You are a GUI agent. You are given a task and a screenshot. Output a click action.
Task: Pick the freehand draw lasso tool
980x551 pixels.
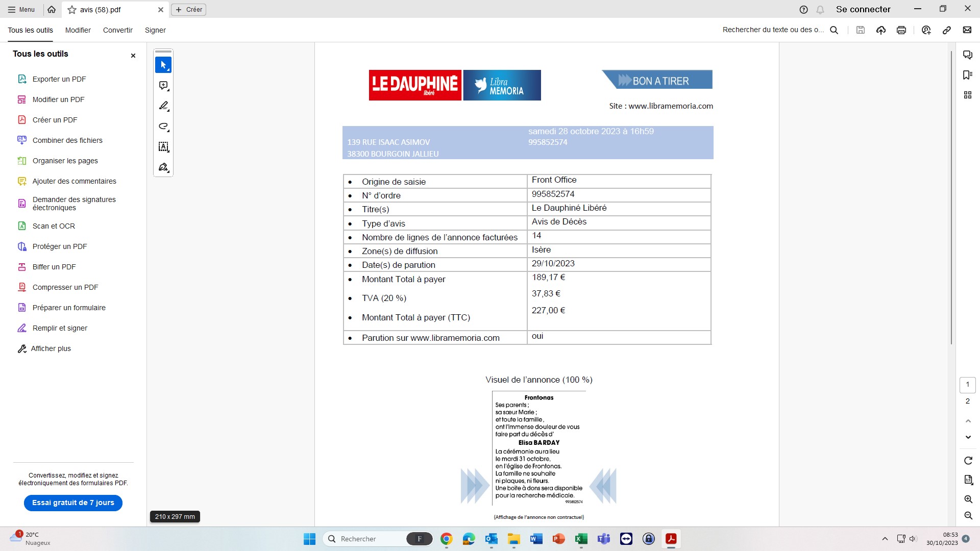click(x=163, y=127)
